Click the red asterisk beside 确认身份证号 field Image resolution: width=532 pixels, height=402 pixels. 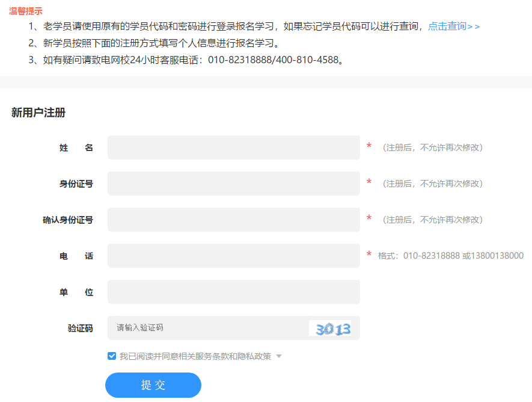369,219
